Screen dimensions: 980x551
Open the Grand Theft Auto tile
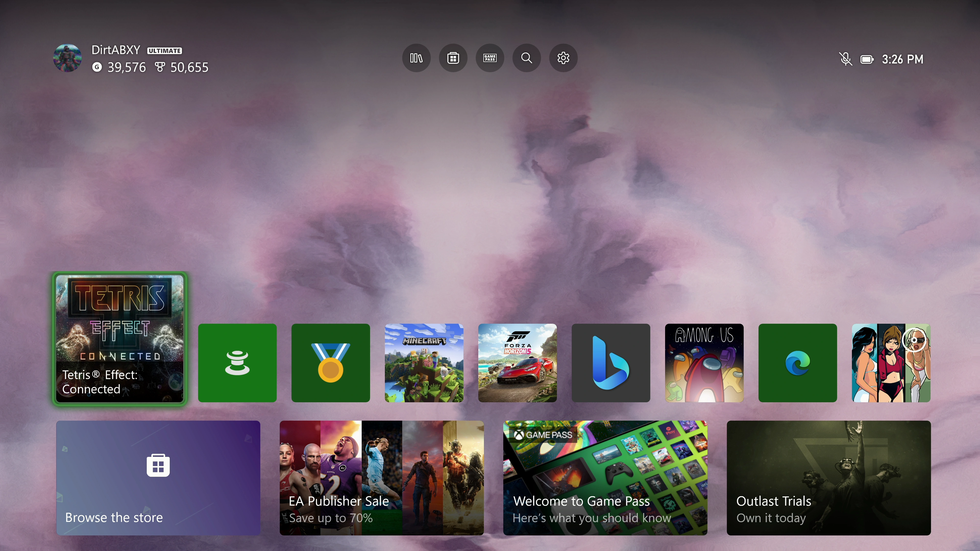(x=891, y=363)
